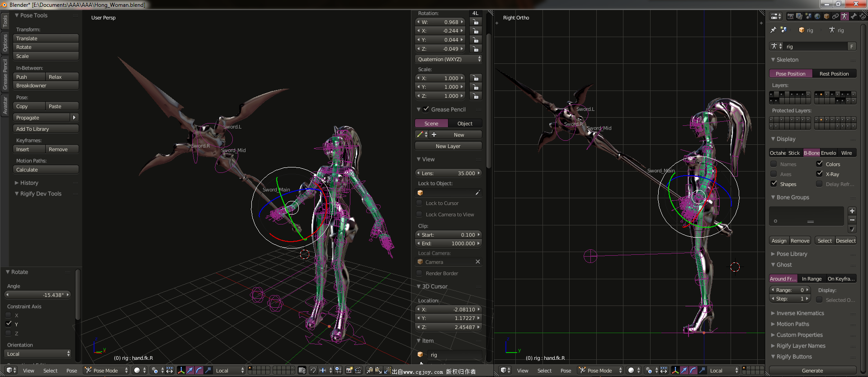Open the Object Constraints tab (chain icon)
The image size is (868, 377).
835,16
